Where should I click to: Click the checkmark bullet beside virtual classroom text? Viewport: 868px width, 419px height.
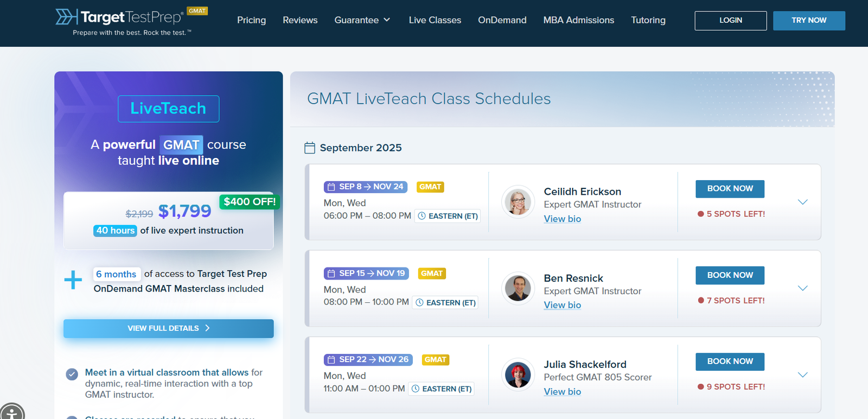coord(72,374)
